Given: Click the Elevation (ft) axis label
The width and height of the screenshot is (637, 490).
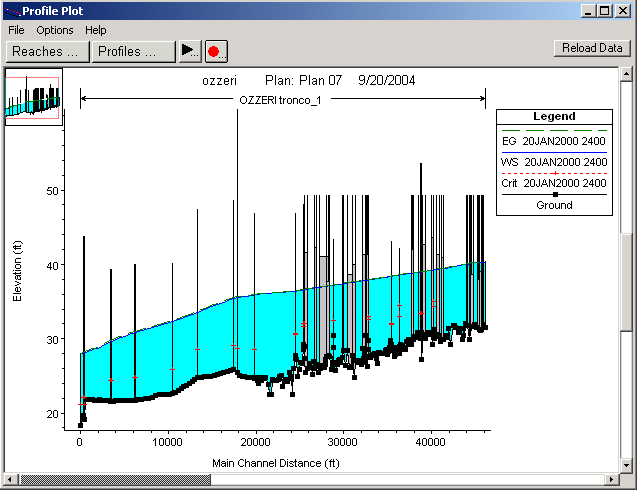Looking at the screenshot, I should point(17,271).
